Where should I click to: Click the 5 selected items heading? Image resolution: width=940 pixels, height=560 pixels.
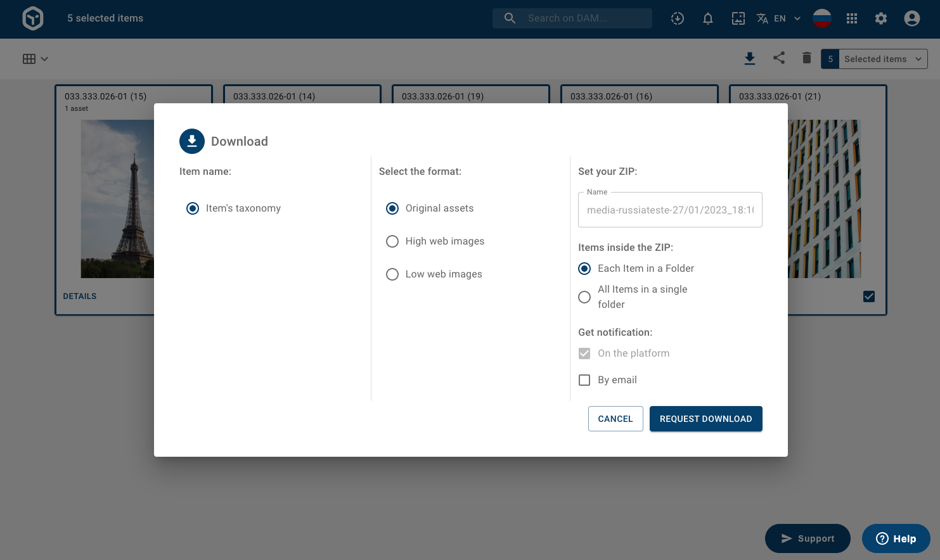tap(105, 18)
